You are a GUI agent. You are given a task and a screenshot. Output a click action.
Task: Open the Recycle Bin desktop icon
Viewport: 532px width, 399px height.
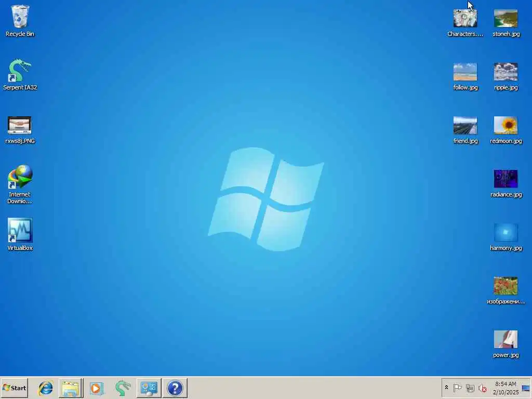tap(20, 20)
